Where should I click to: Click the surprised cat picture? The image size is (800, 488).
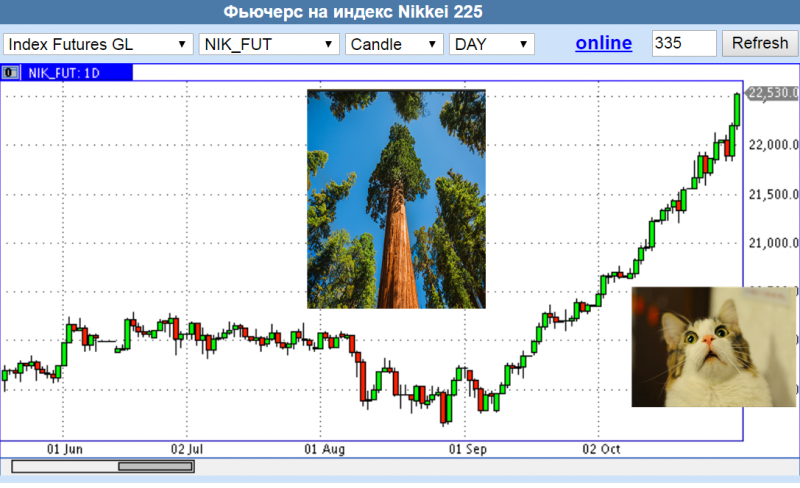click(x=713, y=346)
